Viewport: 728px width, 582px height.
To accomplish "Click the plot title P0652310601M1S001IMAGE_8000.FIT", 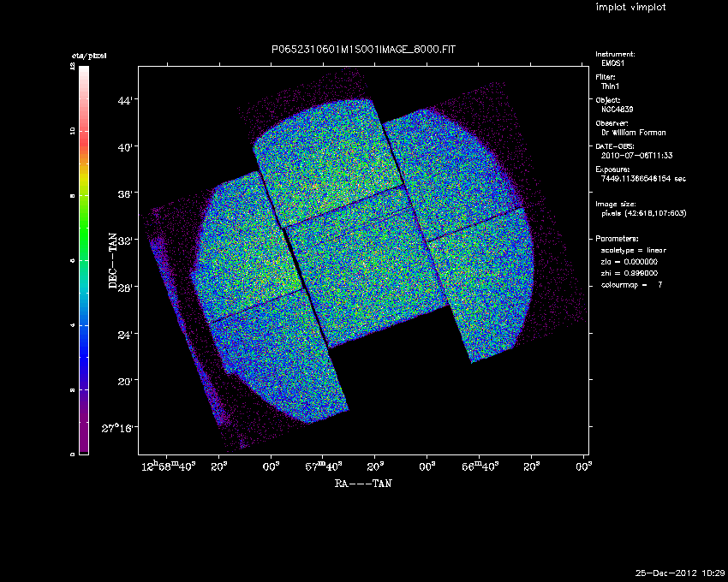I will coord(363,49).
